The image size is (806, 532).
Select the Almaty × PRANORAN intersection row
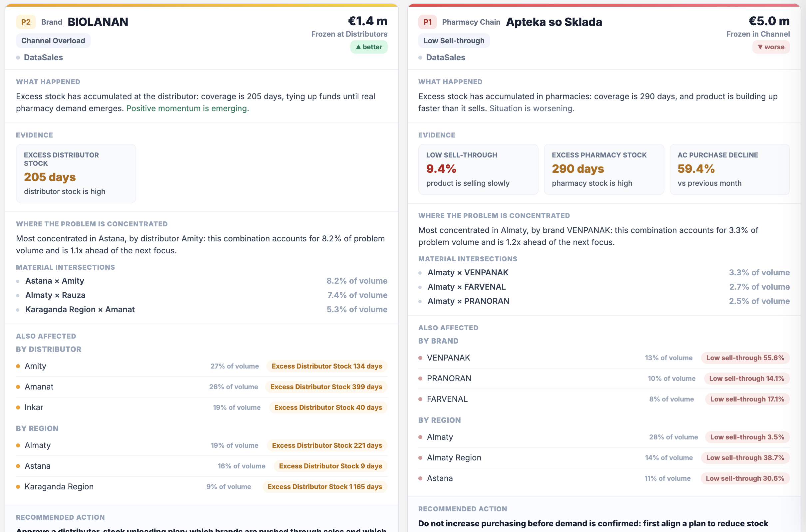click(604, 301)
